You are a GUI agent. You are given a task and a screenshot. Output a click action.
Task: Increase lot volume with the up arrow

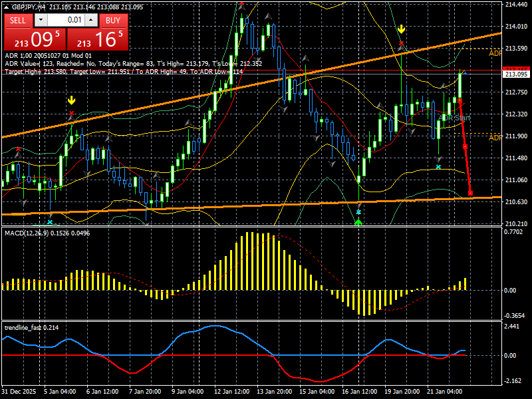91,21
